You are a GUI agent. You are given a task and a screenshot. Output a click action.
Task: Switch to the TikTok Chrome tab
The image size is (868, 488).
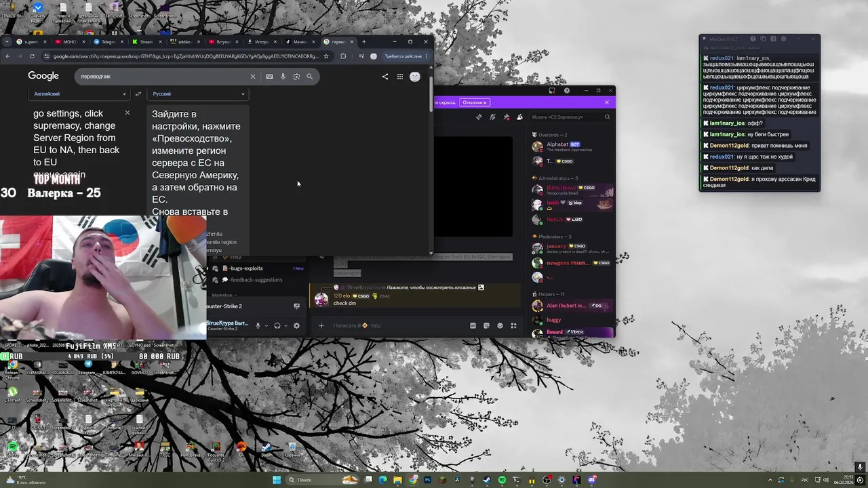coord(299,42)
